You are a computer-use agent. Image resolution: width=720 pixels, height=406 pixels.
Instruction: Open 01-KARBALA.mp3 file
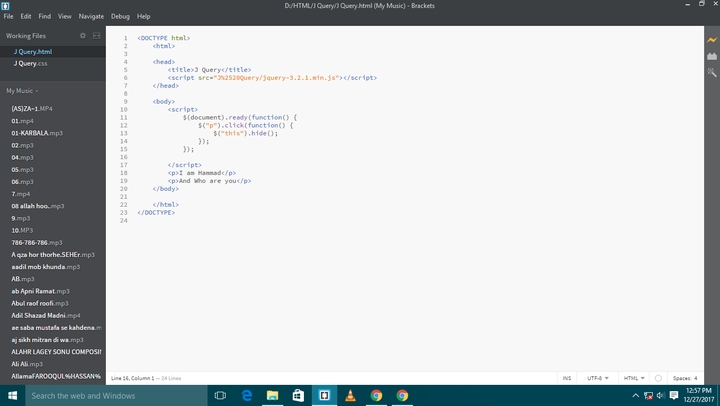pos(37,133)
